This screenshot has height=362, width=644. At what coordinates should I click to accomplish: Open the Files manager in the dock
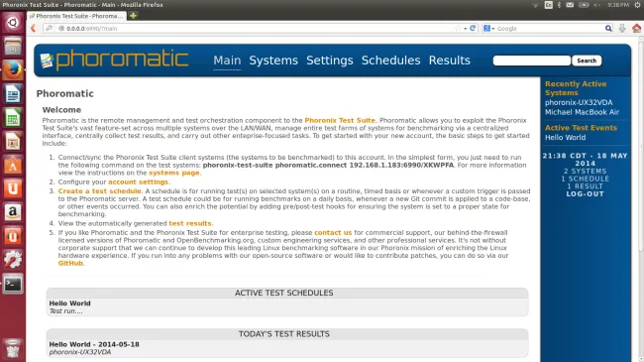click(13, 46)
